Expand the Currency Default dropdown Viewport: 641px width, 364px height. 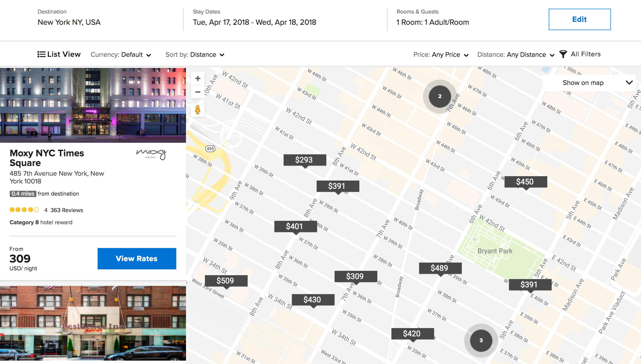(x=121, y=55)
